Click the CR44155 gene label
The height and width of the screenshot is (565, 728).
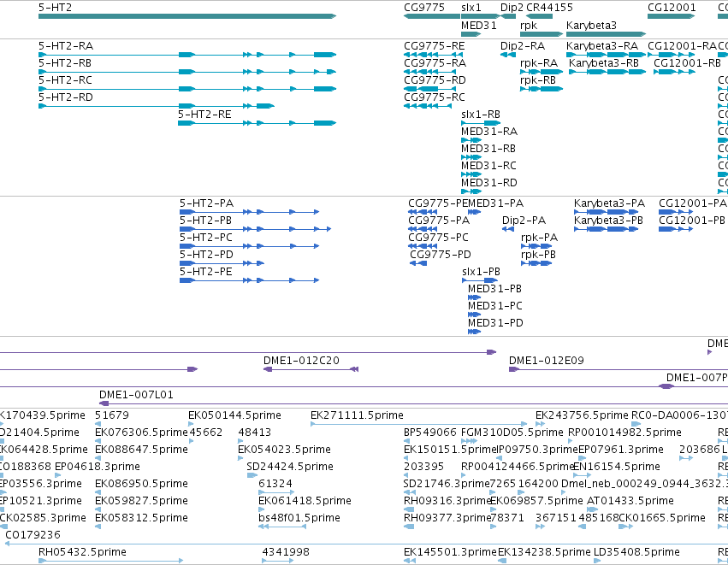coord(550,8)
